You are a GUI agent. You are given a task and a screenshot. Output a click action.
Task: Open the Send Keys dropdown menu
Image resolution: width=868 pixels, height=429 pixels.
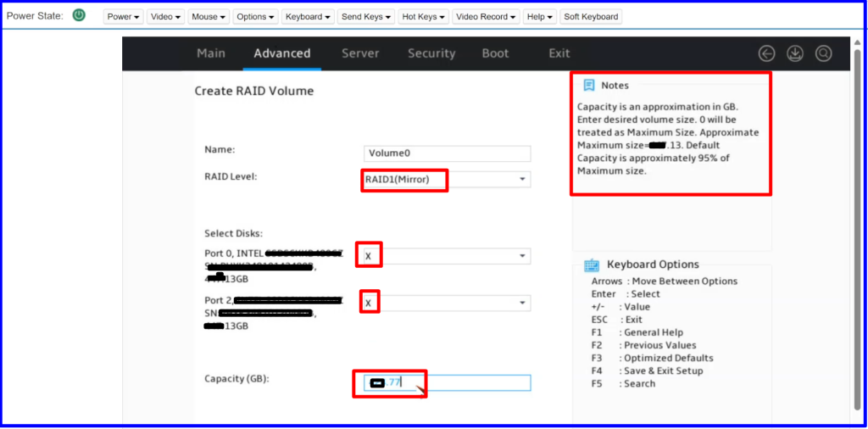pos(366,17)
